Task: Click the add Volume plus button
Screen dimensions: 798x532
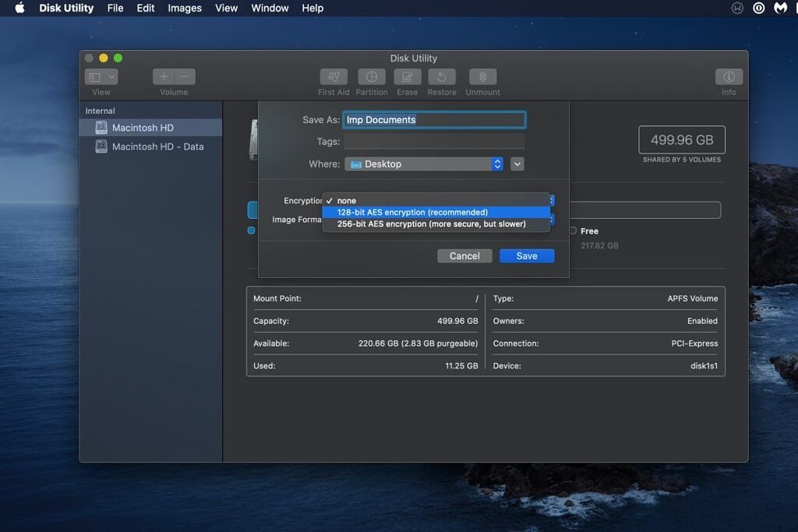Action: [x=164, y=77]
